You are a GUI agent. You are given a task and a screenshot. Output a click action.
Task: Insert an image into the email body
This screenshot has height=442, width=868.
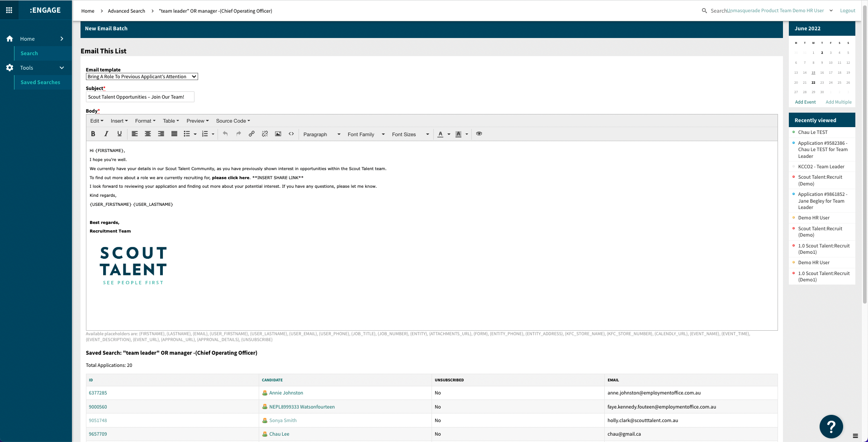coord(278,134)
